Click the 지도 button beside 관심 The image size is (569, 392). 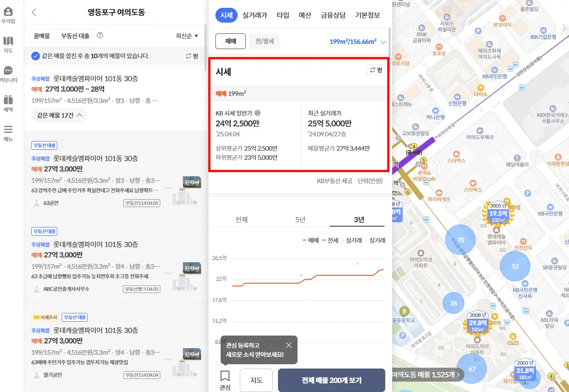256,380
